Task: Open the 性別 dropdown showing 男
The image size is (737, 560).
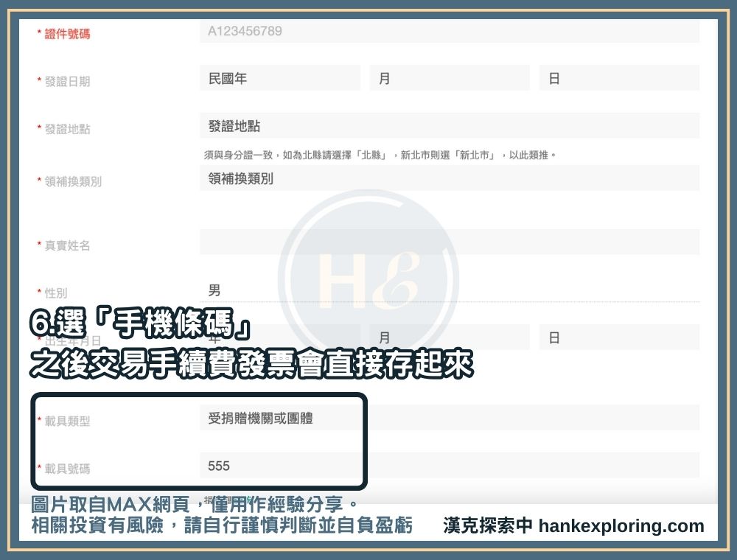Action: tap(449, 290)
